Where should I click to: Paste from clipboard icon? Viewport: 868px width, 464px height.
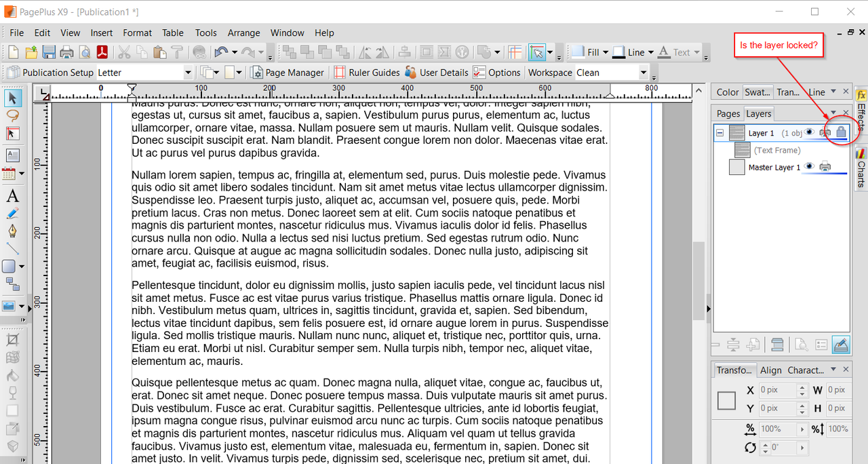pyautogui.click(x=159, y=52)
